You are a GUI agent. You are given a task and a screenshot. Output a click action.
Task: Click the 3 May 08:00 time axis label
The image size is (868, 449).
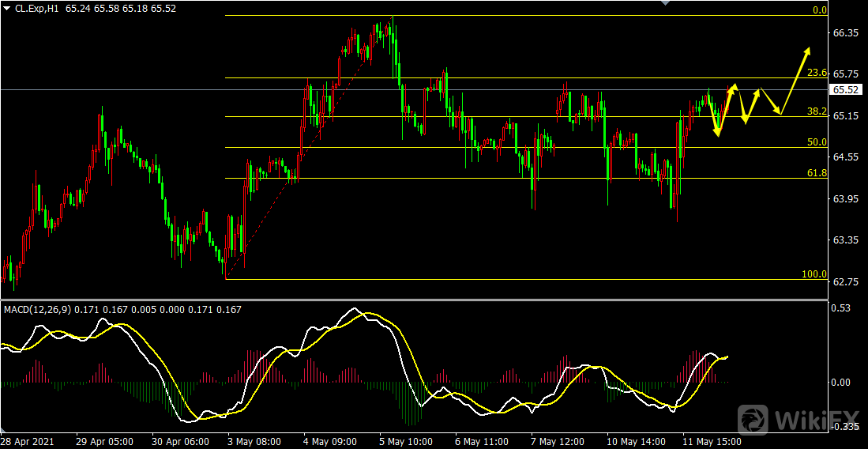tap(256, 442)
